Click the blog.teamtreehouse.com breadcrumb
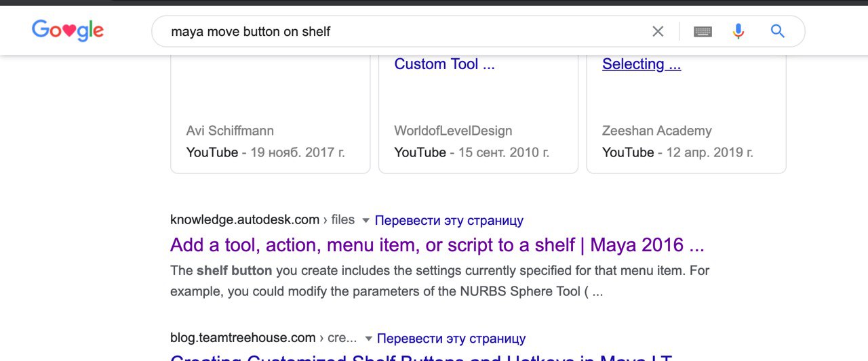The image size is (868, 361). pyautogui.click(x=264, y=338)
